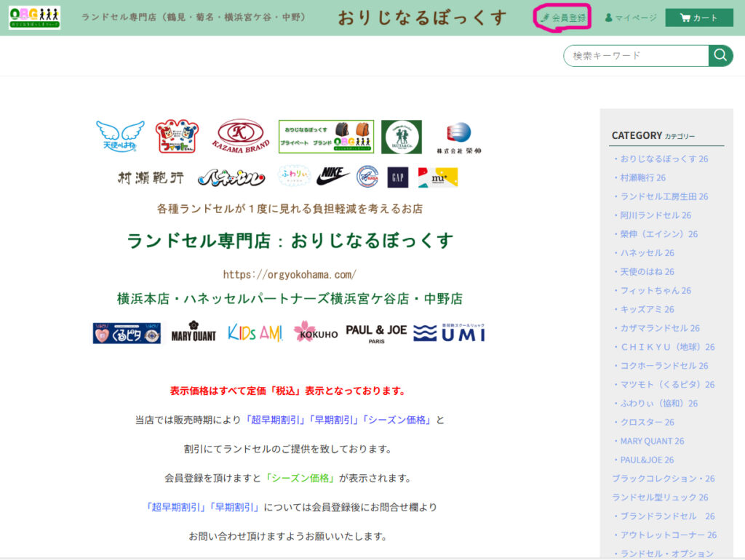Click the Kids Ami logo

point(255,333)
